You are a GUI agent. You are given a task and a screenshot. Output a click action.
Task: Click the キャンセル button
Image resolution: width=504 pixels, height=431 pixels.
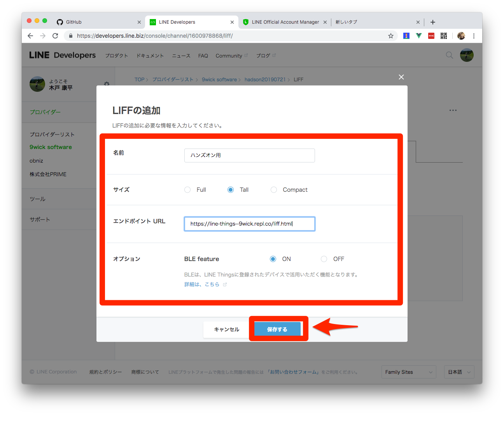227,329
